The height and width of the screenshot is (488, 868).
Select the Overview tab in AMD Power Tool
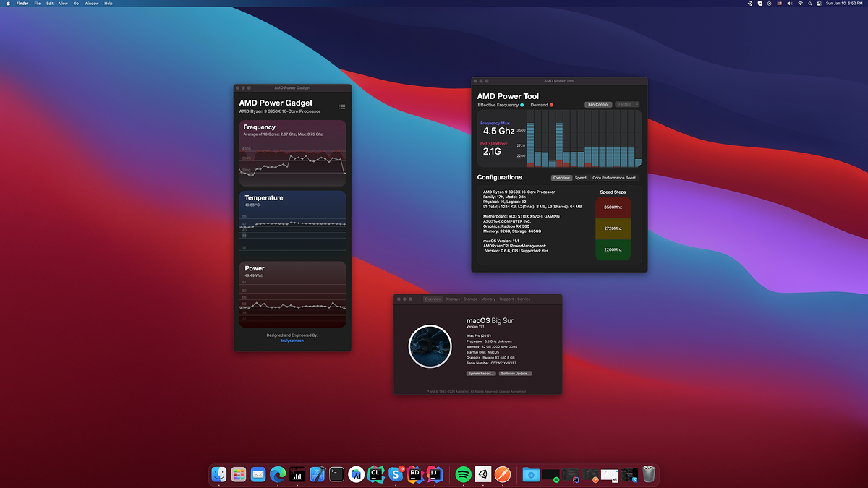point(561,178)
